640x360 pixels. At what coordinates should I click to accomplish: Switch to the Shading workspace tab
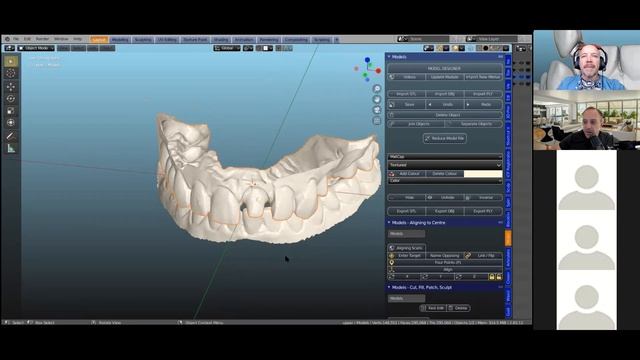pyautogui.click(x=221, y=40)
